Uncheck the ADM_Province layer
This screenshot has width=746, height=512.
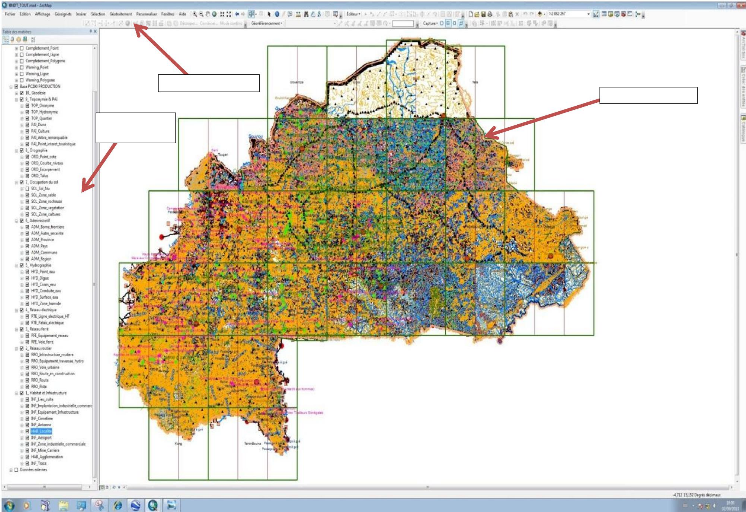point(27,240)
